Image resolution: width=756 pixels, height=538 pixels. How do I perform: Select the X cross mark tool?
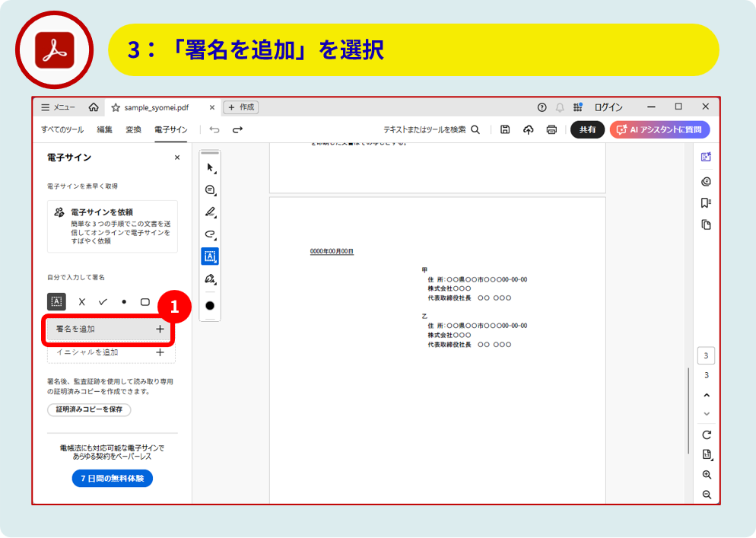point(82,301)
